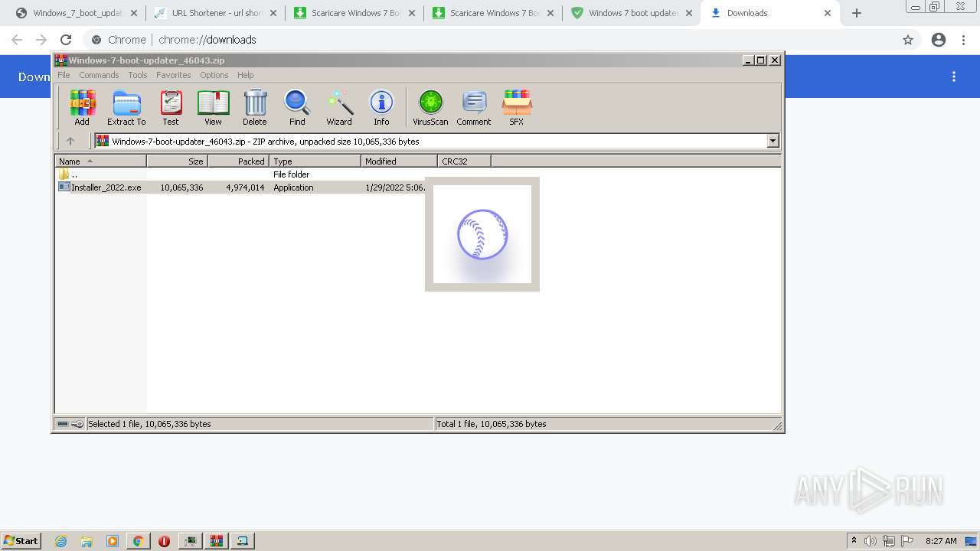
Task: Click the browser back arrow
Action: (17, 40)
